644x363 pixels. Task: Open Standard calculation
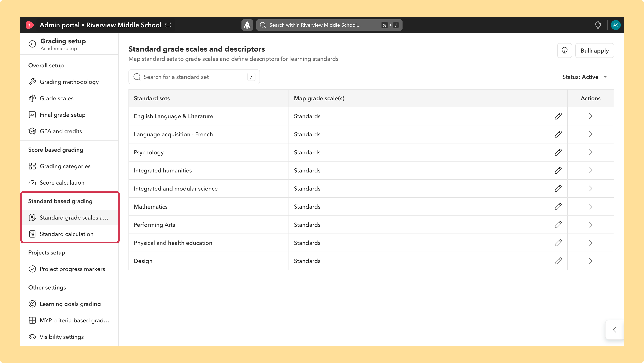click(x=69, y=234)
